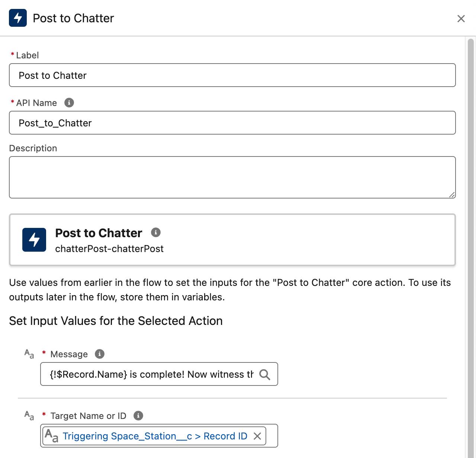Click the chatterPost-chatterPost action name text
This screenshot has height=458, width=476.
tap(109, 249)
